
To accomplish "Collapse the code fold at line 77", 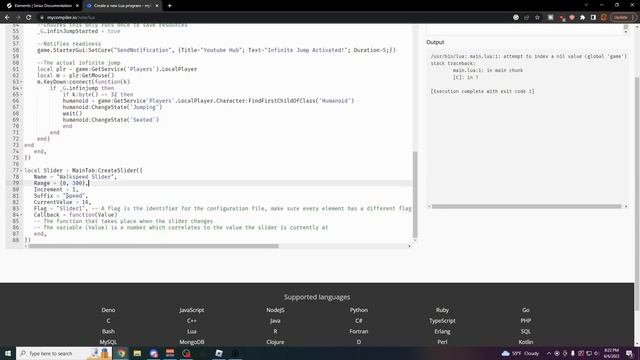I will pyautogui.click(x=21, y=170).
